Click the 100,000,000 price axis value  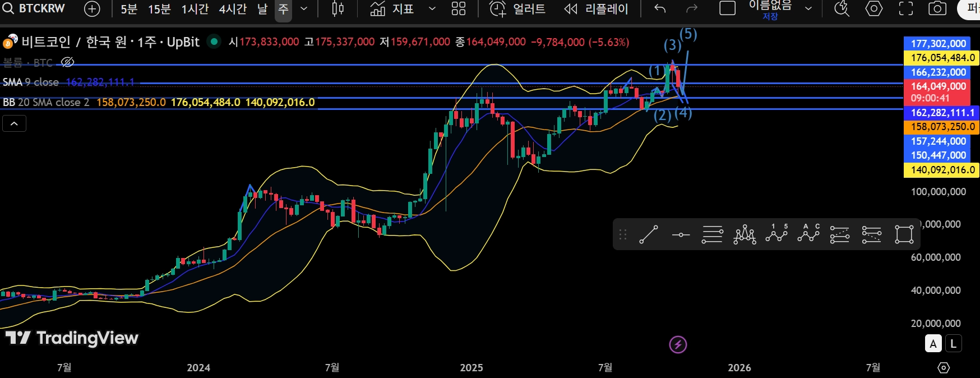(939, 192)
